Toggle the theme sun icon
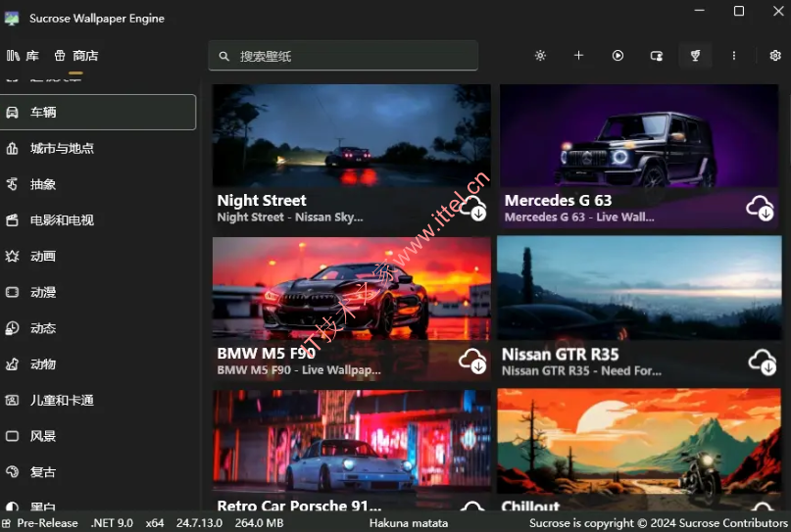The width and height of the screenshot is (791, 532). [x=540, y=56]
